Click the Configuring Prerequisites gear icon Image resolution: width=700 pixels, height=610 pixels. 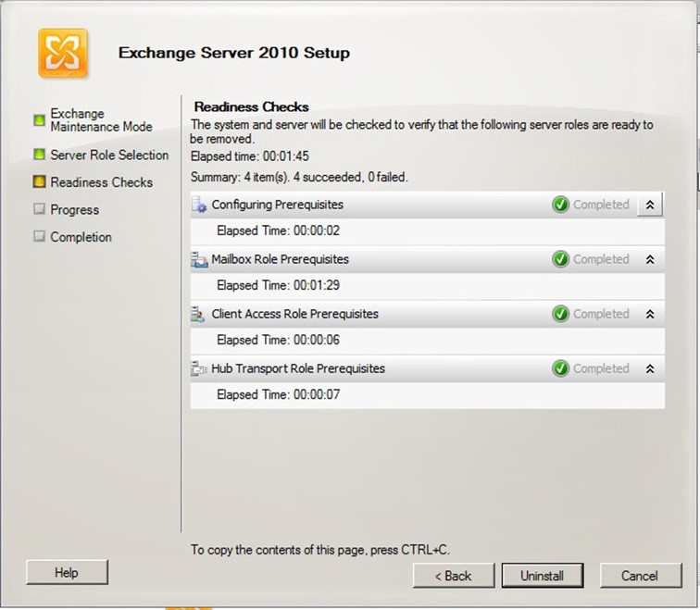click(199, 205)
